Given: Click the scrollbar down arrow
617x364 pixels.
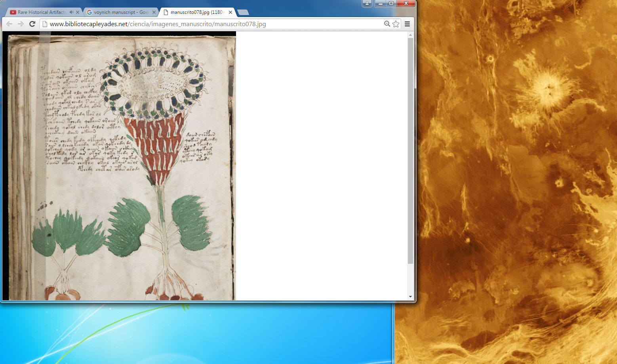Looking at the screenshot, I should 410,297.
